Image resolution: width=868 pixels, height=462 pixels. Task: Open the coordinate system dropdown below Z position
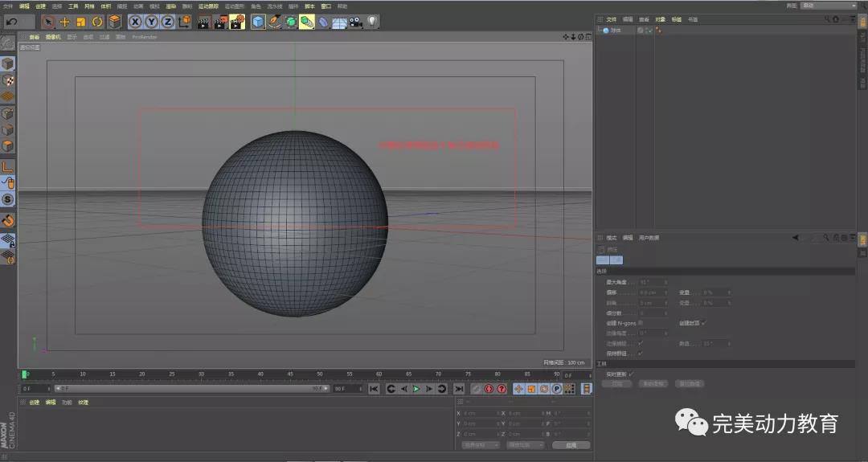click(481, 444)
